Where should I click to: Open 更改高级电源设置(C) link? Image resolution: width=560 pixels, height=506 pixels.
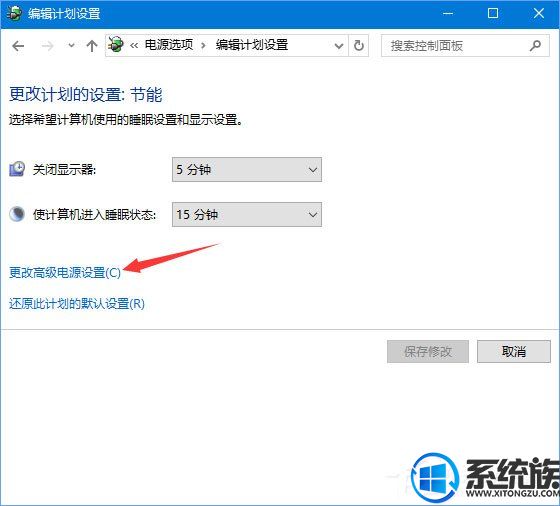tap(65, 273)
